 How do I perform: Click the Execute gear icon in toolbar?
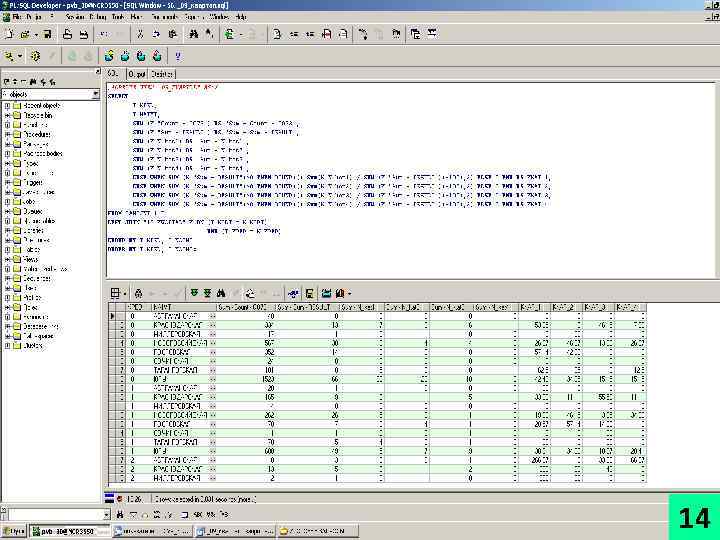[35, 56]
